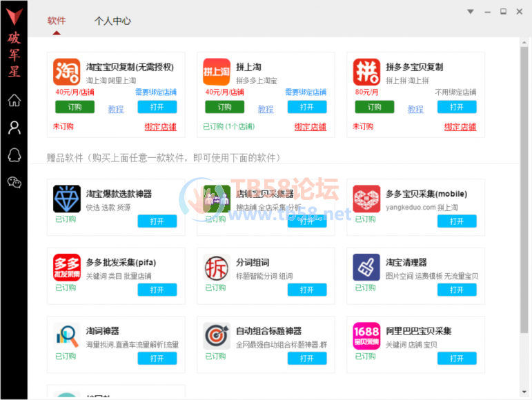Click the red 拼多多宝贝复制 app icon

(366, 72)
